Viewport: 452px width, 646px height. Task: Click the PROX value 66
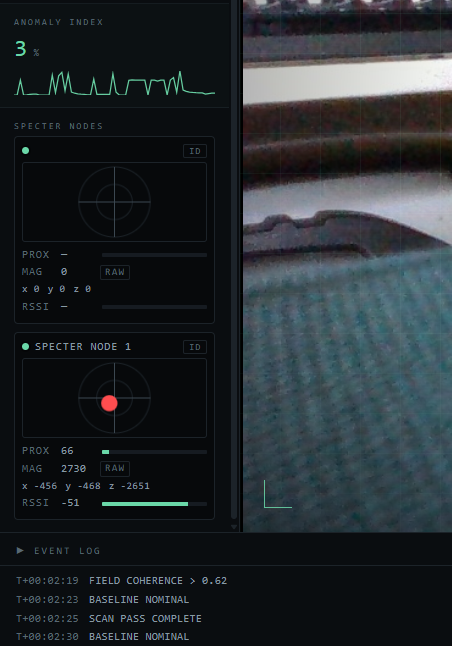tap(67, 451)
